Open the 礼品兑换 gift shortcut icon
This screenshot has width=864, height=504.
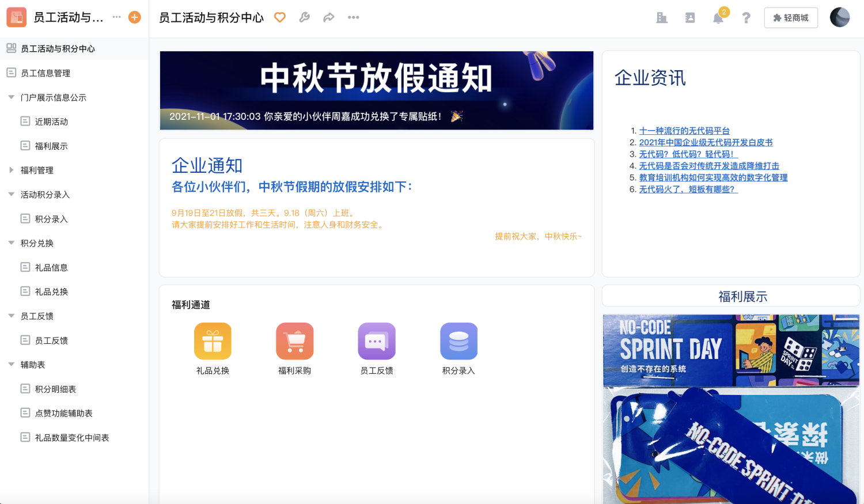[x=213, y=341]
